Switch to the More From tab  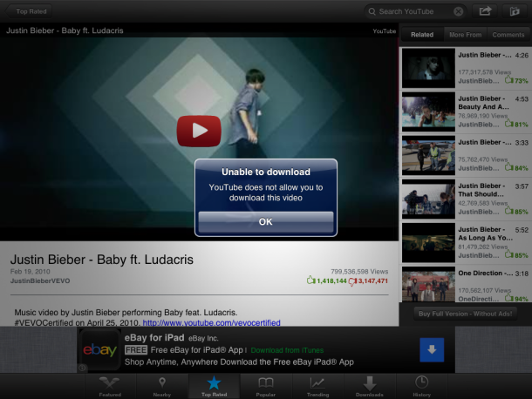(x=464, y=34)
